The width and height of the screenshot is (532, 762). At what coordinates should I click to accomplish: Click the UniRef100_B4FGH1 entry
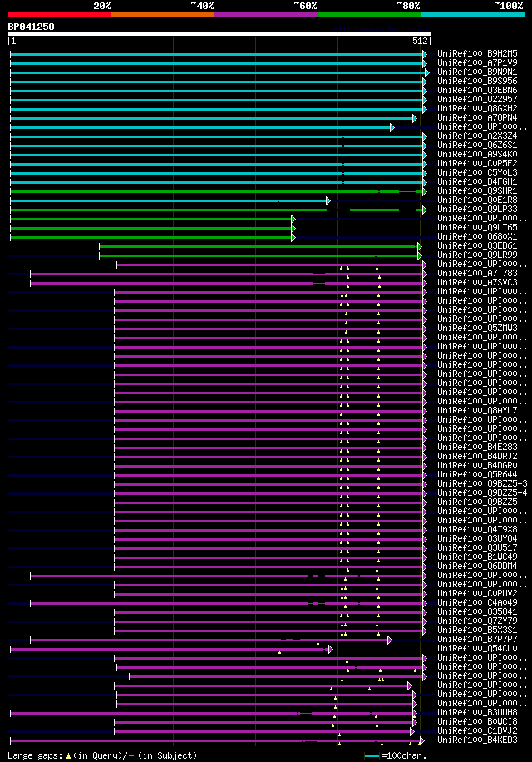click(477, 181)
